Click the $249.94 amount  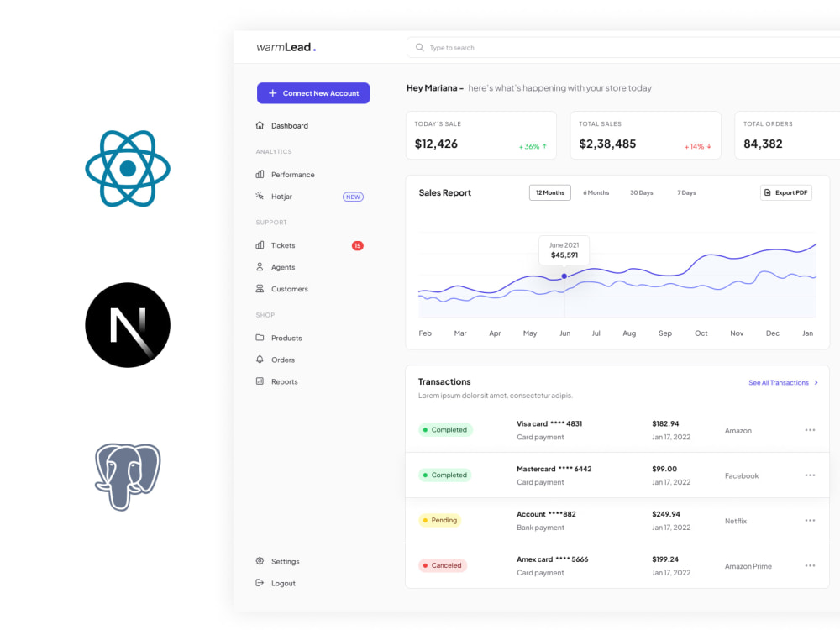[x=666, y=514]
